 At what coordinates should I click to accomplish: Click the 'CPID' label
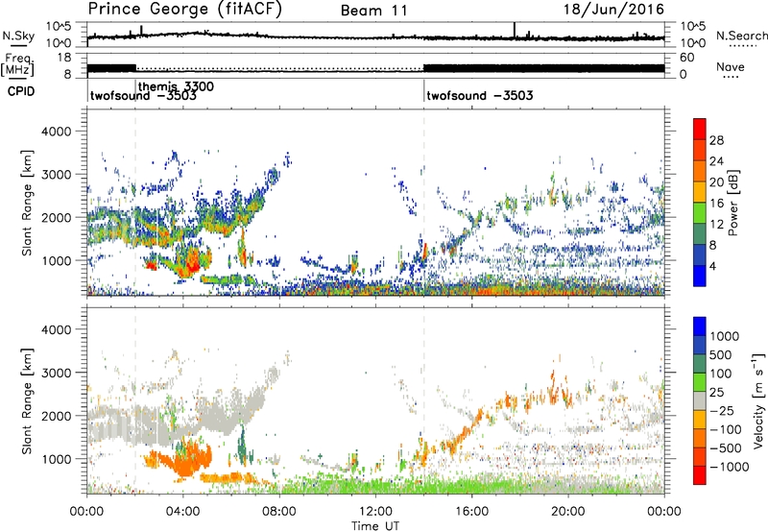pyautogui.click(x=21, y=91)
